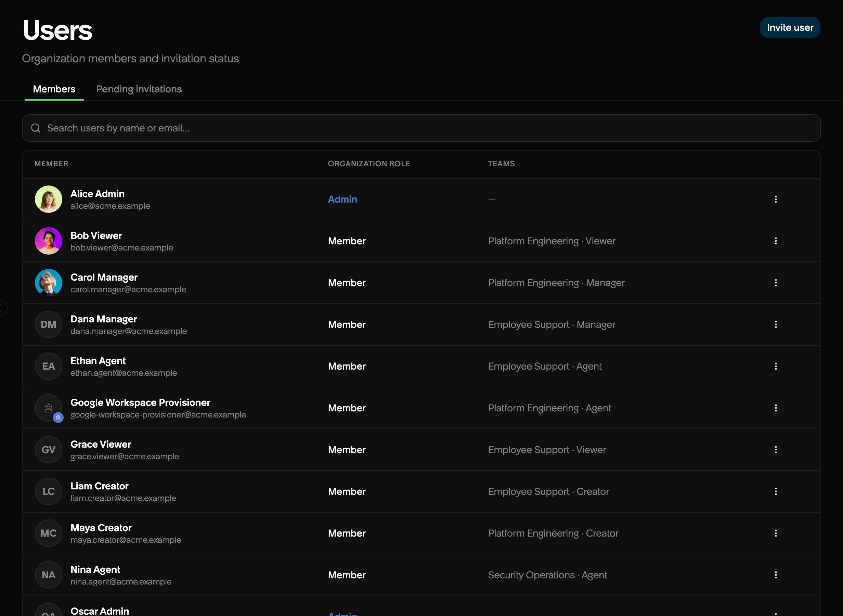This screenshot has width=843, height=616.
Task: Select bob.viewer@acme.example email text
Action: point(122,247)
